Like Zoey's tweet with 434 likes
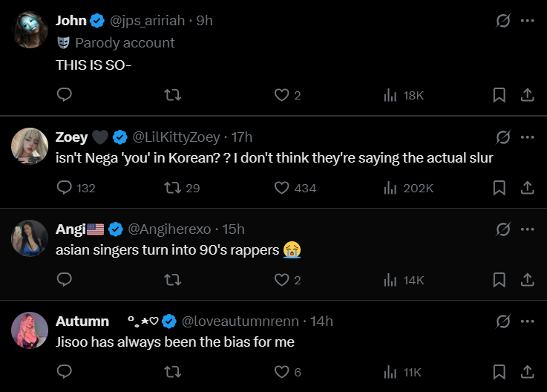 pos(281,188)
